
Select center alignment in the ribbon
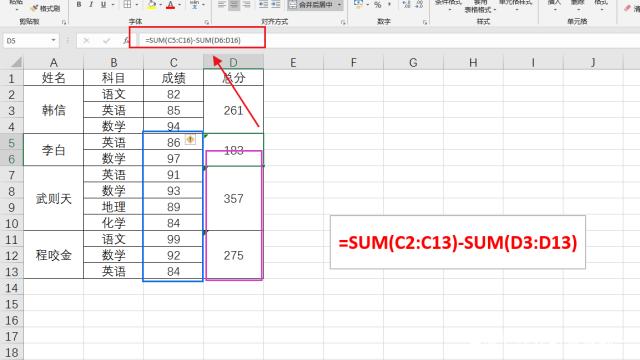pos(234,4)
